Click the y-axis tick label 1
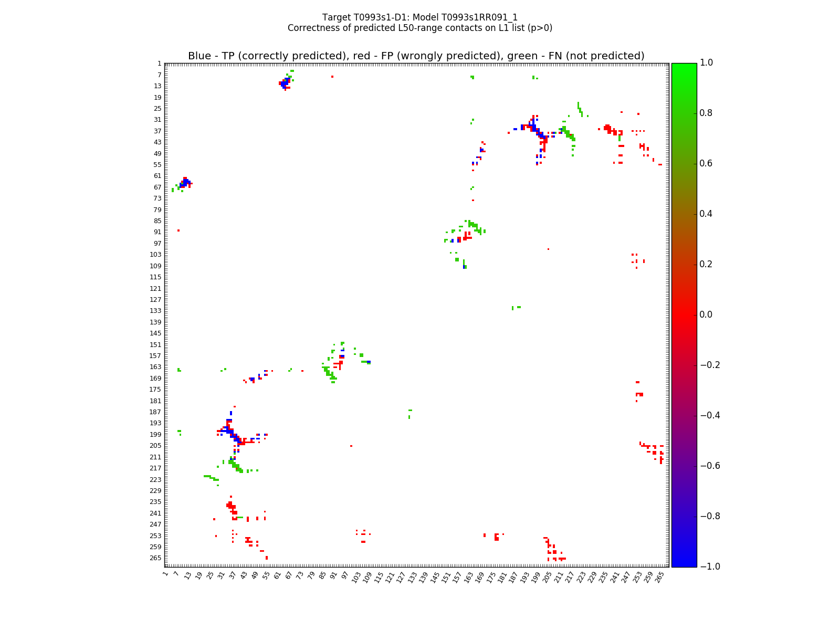This screenshot has height=630, width=840. tap(159, 64)
